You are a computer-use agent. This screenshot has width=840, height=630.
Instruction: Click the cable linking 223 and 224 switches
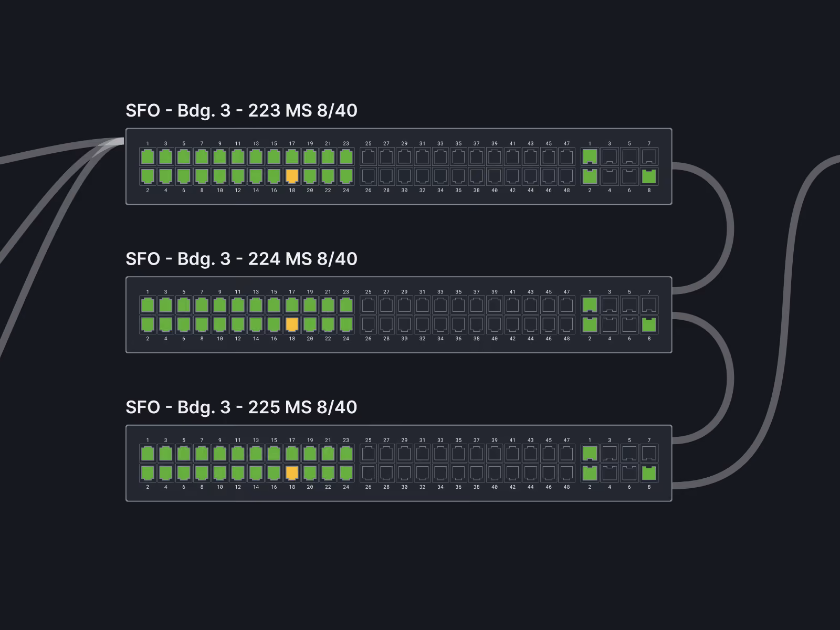(x=730, y=228)
